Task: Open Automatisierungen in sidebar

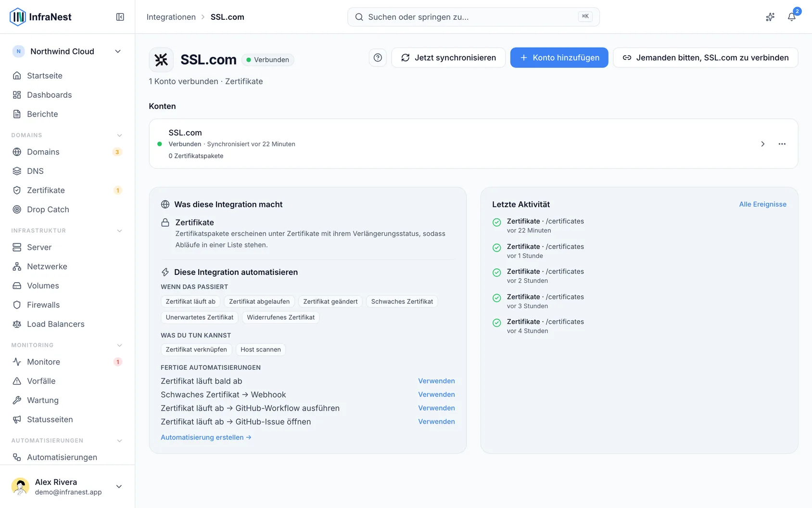Action: 67,457
